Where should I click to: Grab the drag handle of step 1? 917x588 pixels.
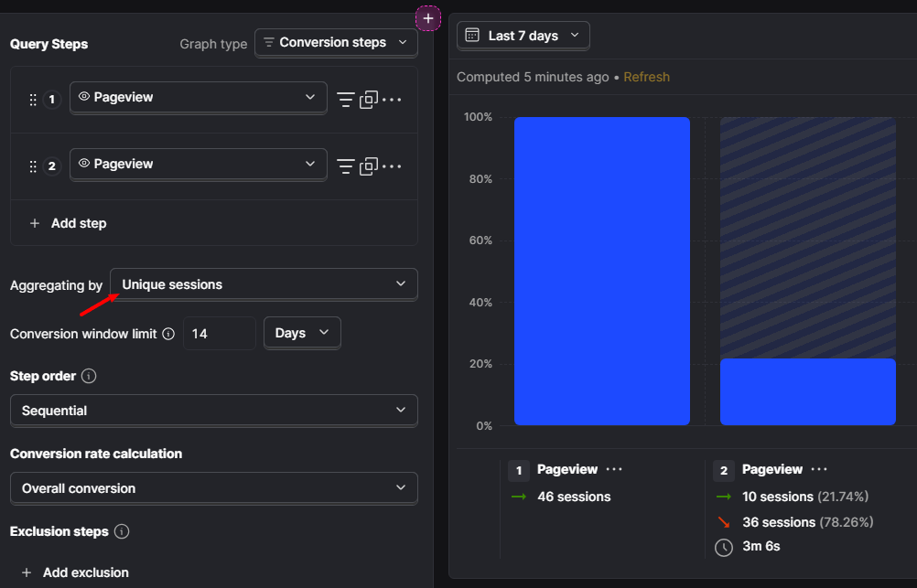33,100
